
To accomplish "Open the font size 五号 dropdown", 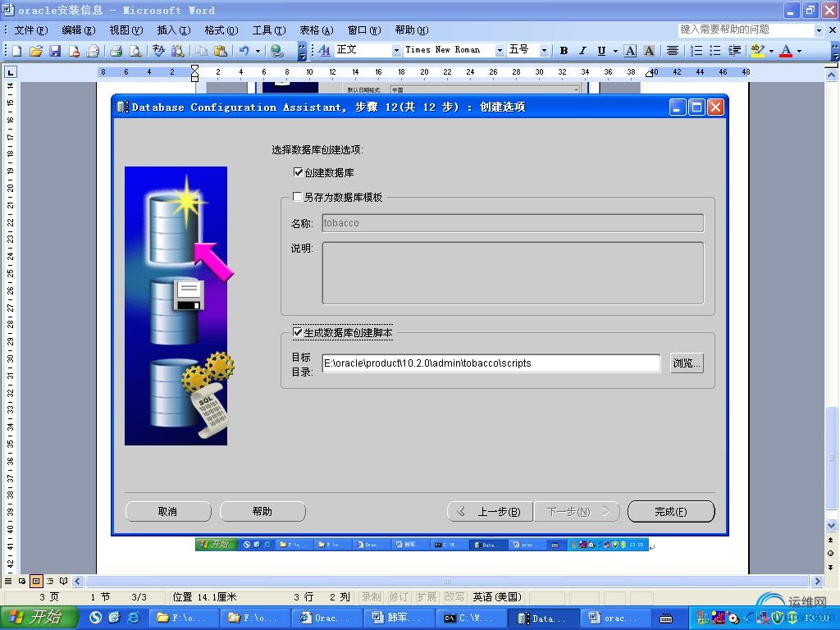I will pyautogui.click(x=544, y=50).
